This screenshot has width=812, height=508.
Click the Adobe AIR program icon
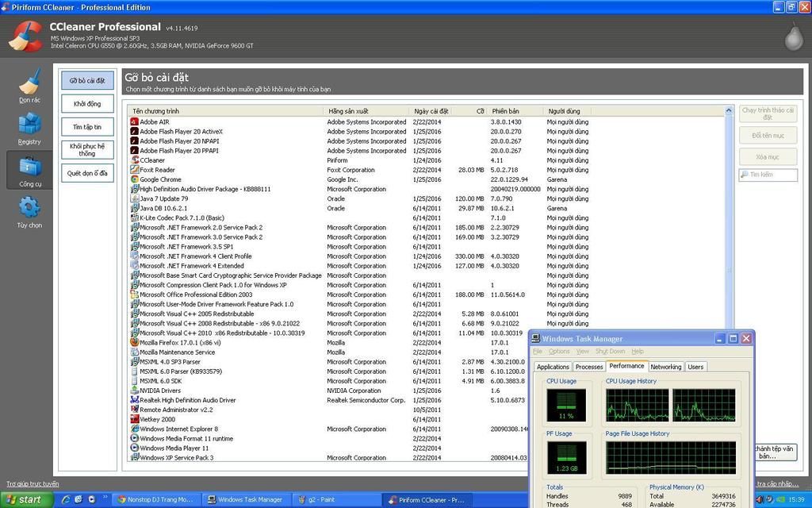[x=135, y=121]
